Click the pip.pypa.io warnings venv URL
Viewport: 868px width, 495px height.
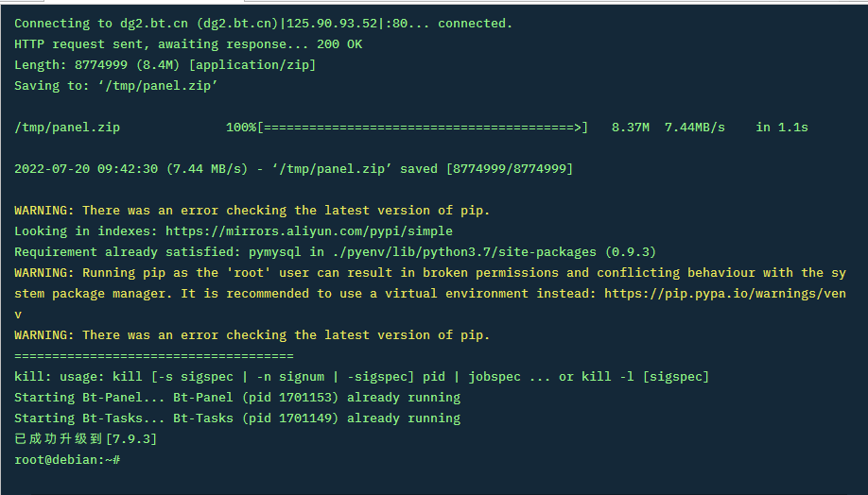click(x=725, y=293)
